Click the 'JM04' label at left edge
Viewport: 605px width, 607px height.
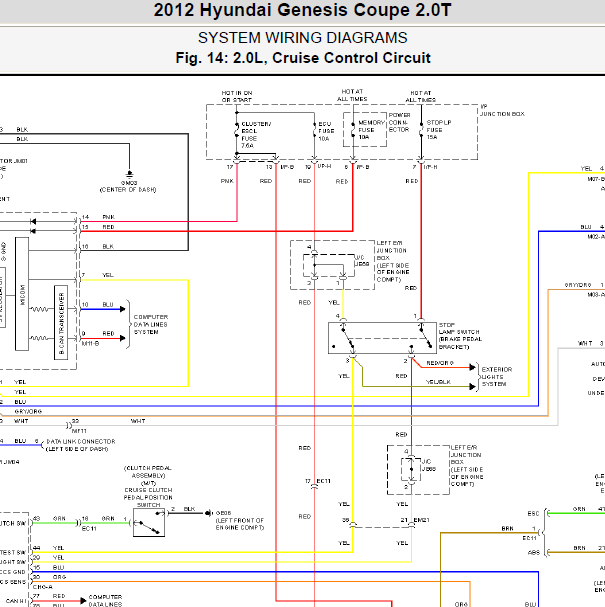[10, 462]
